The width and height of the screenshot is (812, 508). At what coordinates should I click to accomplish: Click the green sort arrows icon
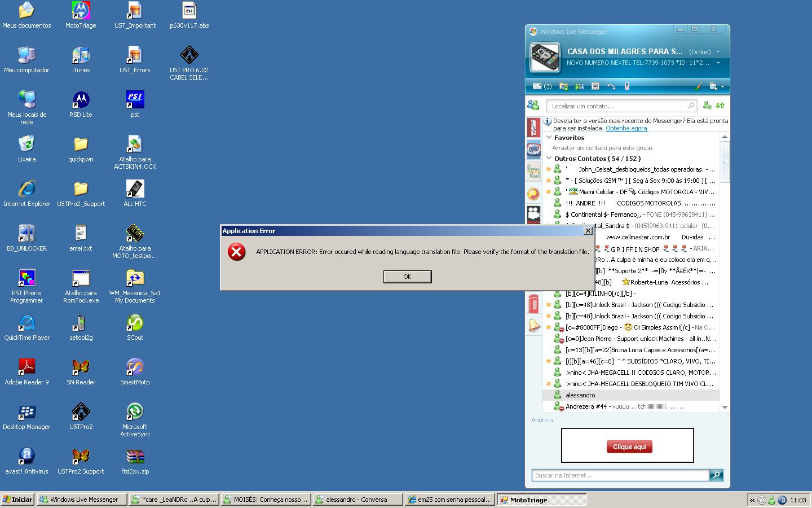pyautogui.click(x=720, y=106)
